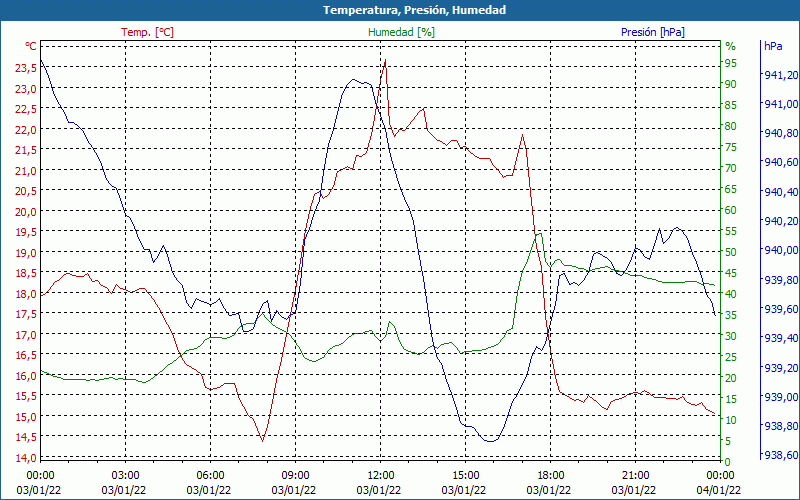Click the 95 humidity axis tick
Image resolution: width=800 pixels, height=500 pixels.
coord(731,63)
